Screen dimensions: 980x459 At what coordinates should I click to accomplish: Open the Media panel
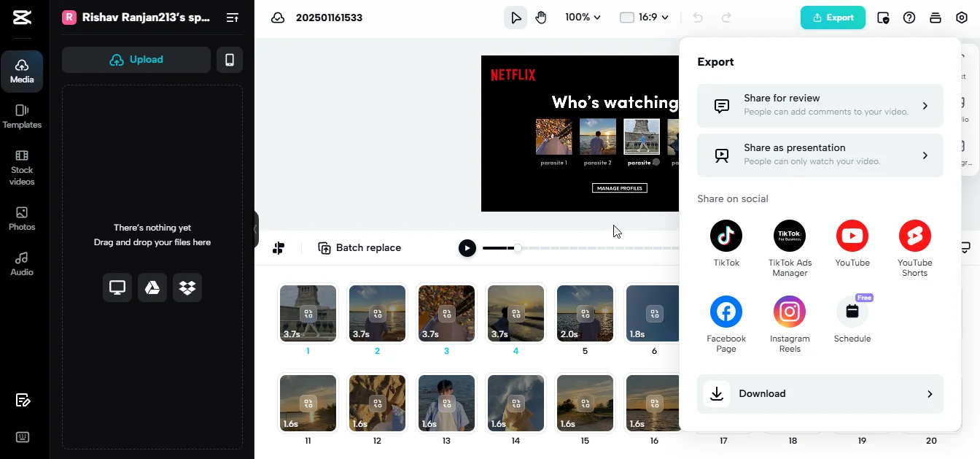[x=22, y=71]
